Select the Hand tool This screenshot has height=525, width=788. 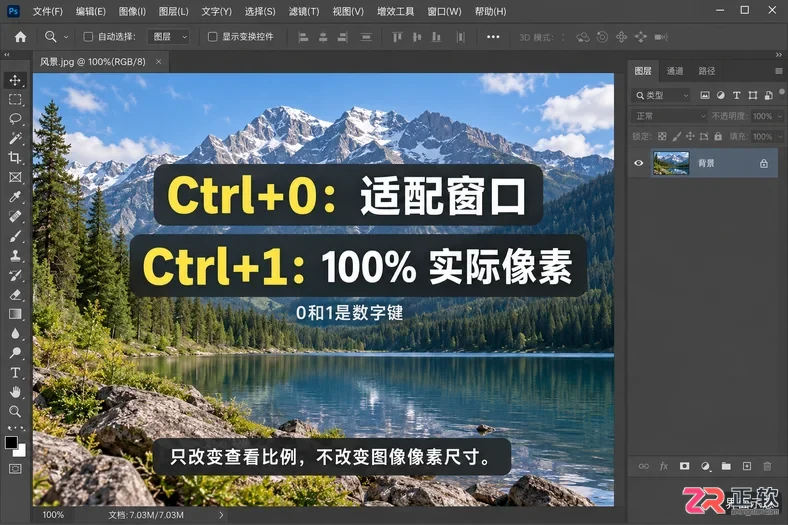point(15,392)
